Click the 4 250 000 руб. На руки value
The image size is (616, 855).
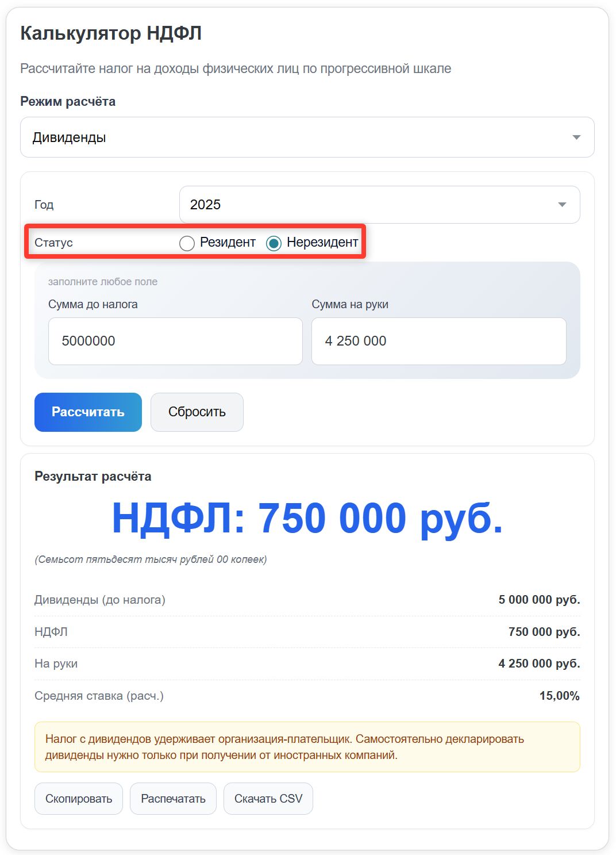(x=539, y=664)
